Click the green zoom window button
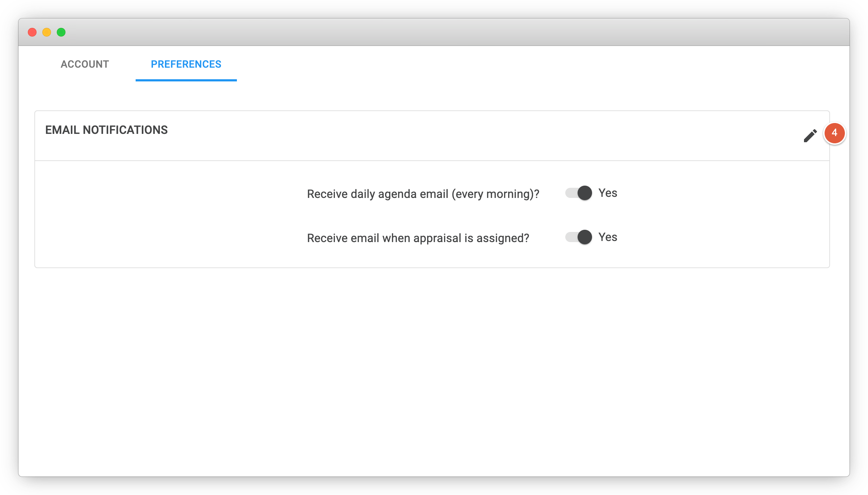The image size is (868, 495). [61, 32]
